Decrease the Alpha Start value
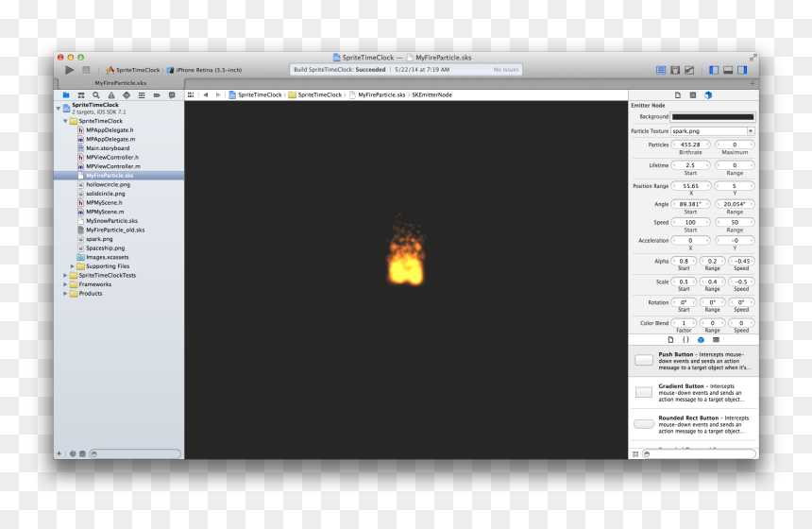Image resolution: width=812 pixels, height=529 pixels. coord(675,261)
